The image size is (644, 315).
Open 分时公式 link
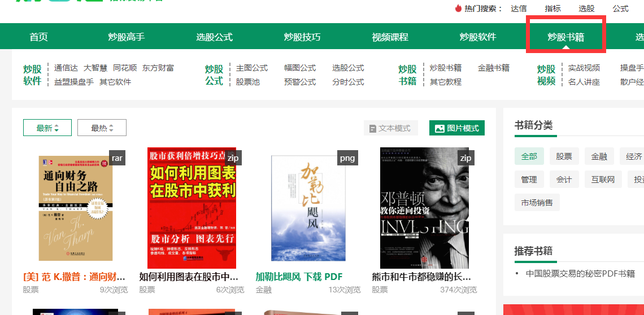(349, 82)
